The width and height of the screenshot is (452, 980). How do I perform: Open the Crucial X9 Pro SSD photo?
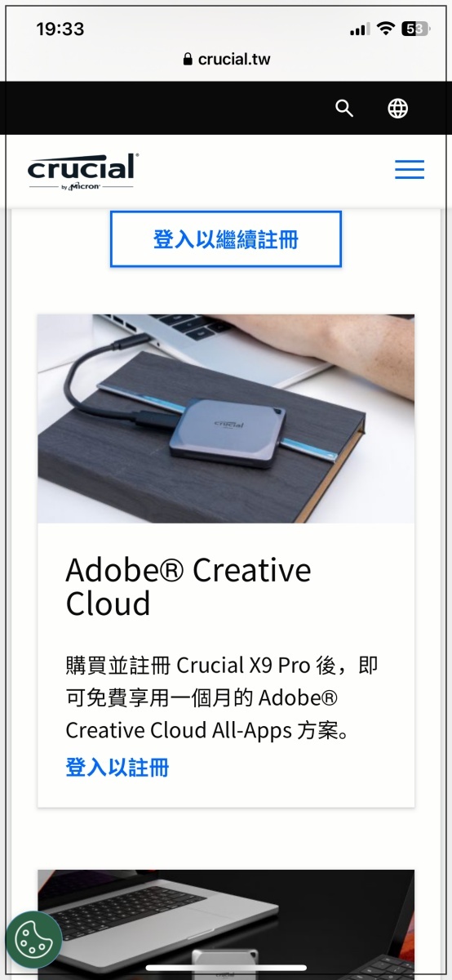(226, 419)
